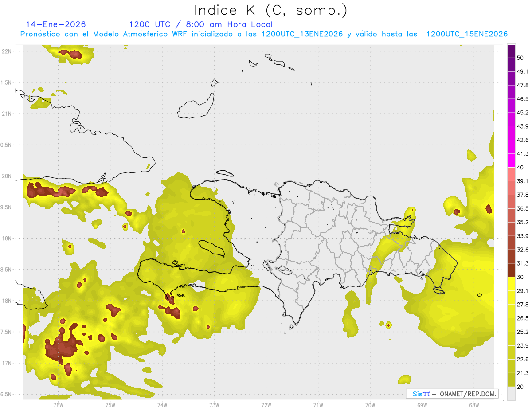Click the '72W' longitude axis label

[266, 405]
